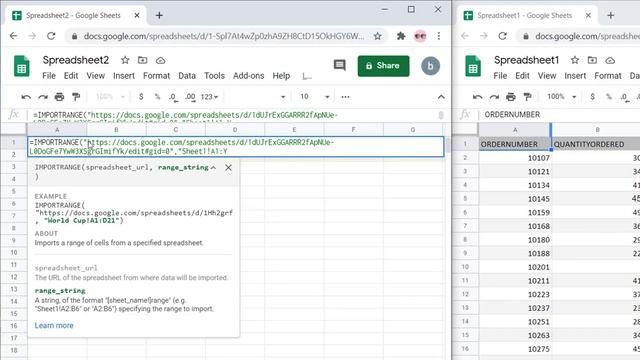Open Add-ons menu in Spreadsheet2
The image size is (640, 360).
point(249,76)
